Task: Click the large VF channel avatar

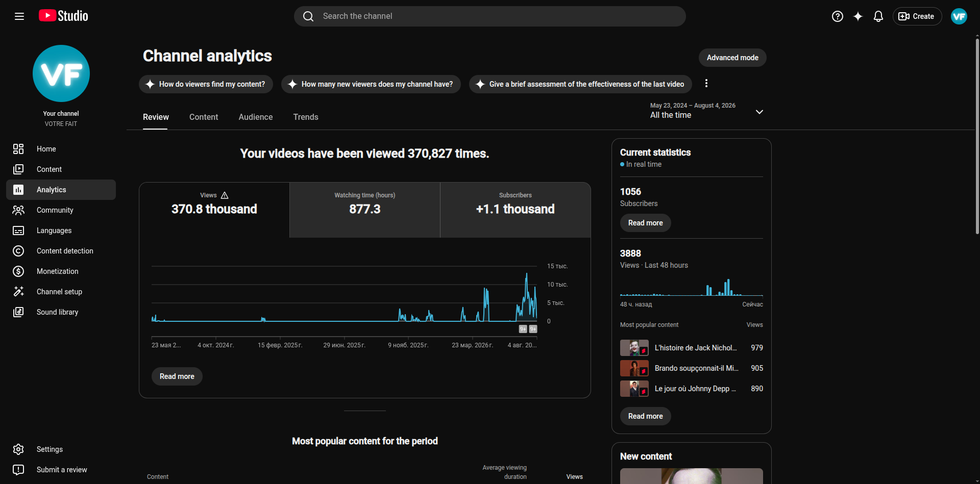Action: coord(61,73)
